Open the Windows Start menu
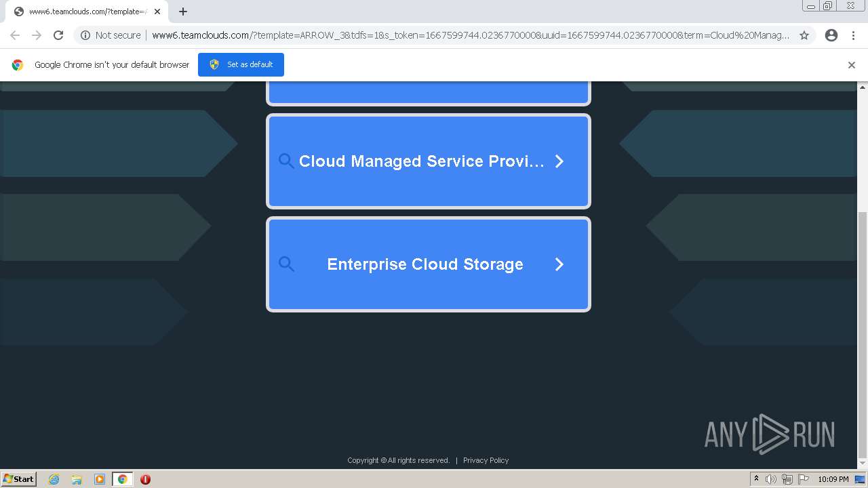The image size is (868, 488). 19,479
